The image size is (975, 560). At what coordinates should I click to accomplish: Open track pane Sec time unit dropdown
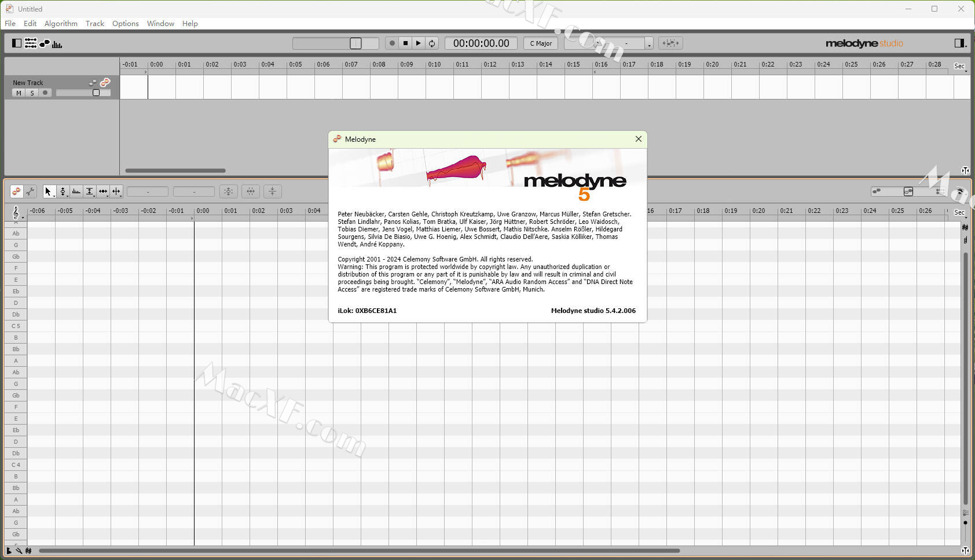click(x=960, y=67)
